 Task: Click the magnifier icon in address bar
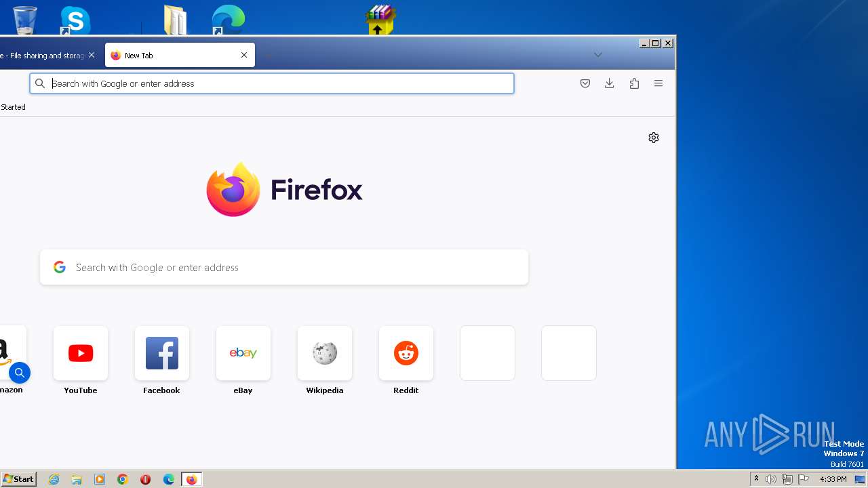pyautogui.click(x=40, y=83)
